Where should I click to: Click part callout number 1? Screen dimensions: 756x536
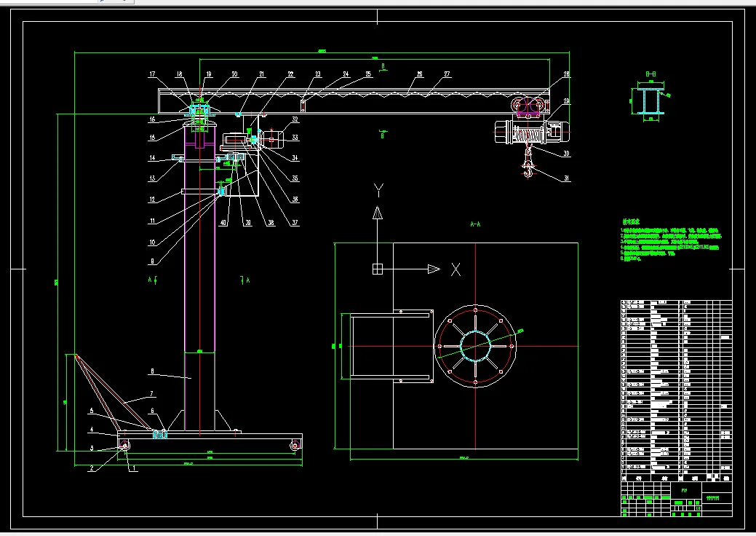coord(134,468)
